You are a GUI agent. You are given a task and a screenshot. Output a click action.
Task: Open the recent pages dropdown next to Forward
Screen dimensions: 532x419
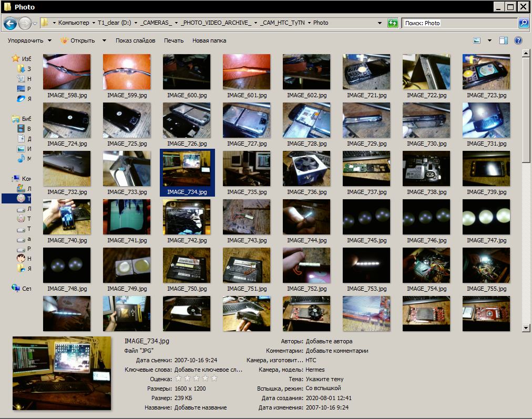click(x=35, y=24)
